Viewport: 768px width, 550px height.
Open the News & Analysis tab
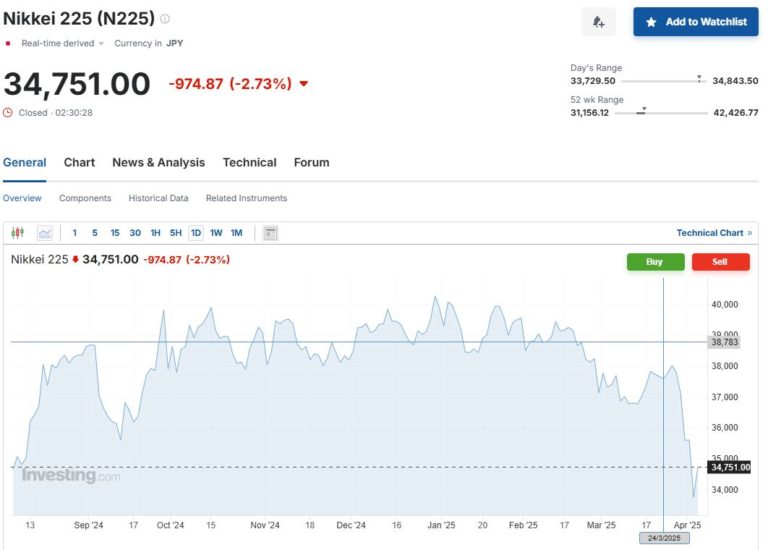pos(158,162)
